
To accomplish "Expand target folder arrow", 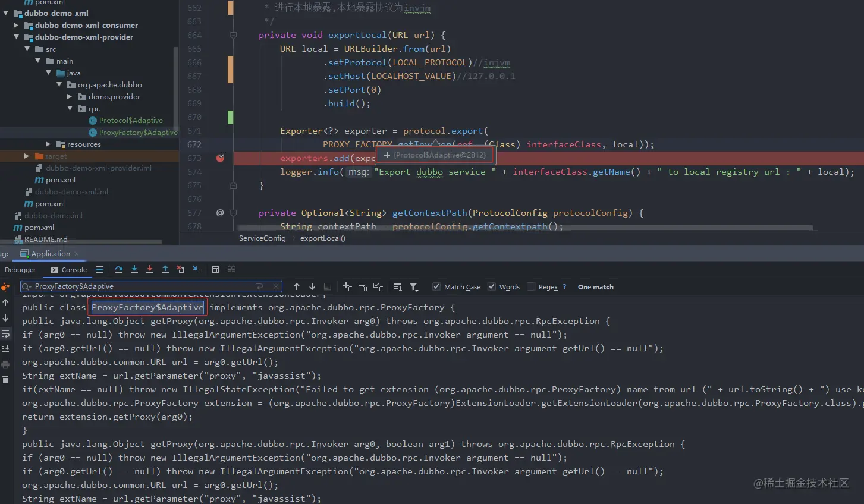I will 27,156.
